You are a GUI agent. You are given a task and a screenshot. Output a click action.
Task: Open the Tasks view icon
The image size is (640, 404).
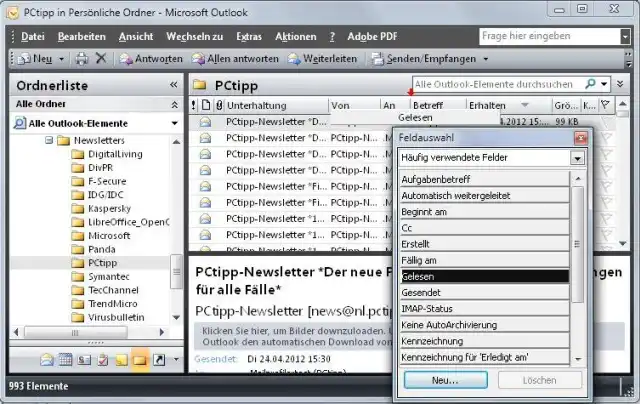(102, 359)
